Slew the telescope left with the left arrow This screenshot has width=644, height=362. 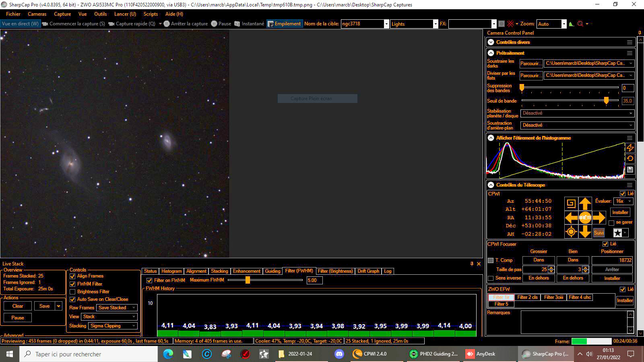571,218
